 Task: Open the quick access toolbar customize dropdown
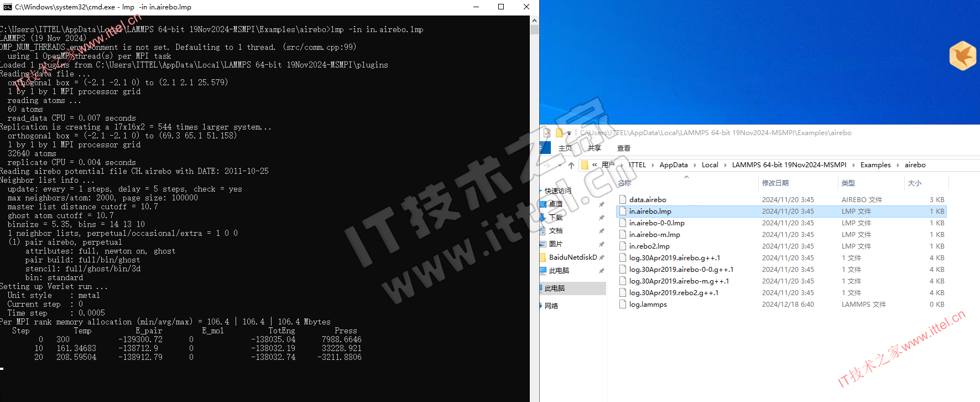[569, 133]
